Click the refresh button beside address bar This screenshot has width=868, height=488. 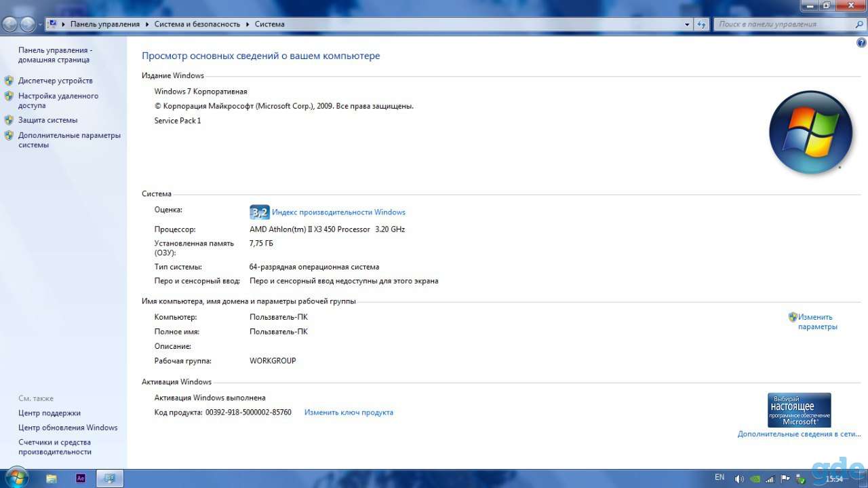[x=703, y=24]
